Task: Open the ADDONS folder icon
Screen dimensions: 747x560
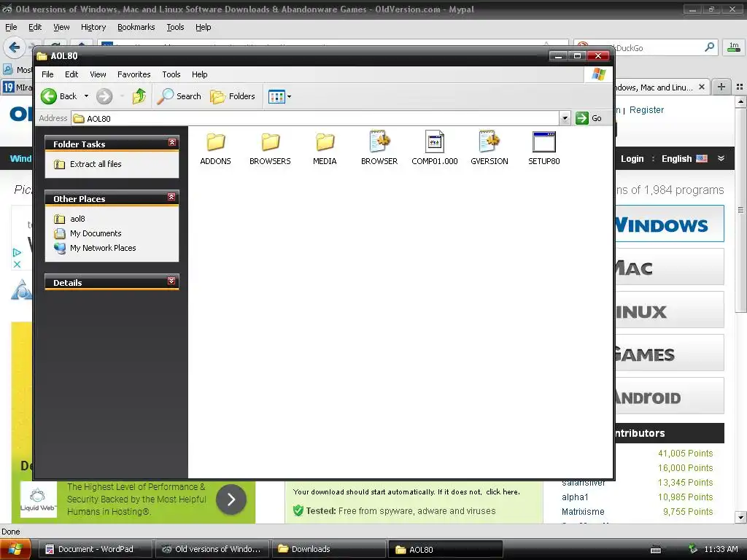Action: pyautogui.click(x=215, y=142)
